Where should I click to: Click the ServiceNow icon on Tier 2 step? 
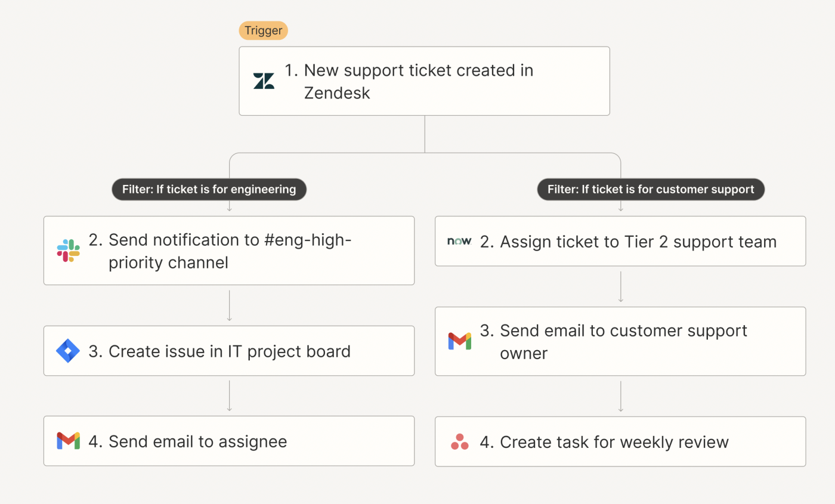click(x=459, y=241)
